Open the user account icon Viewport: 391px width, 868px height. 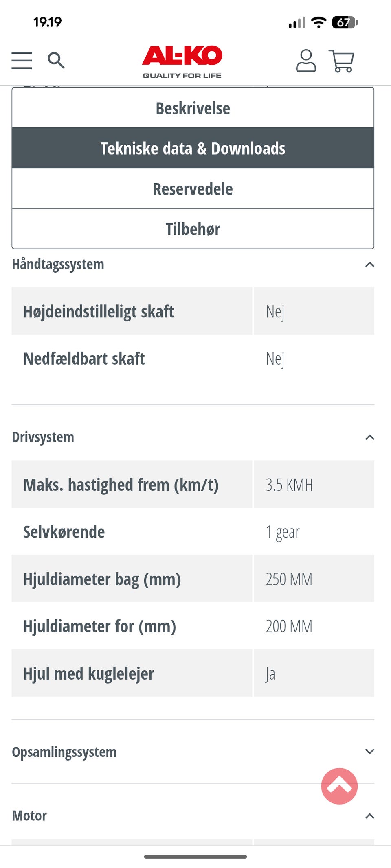click(x=306, y=61)
